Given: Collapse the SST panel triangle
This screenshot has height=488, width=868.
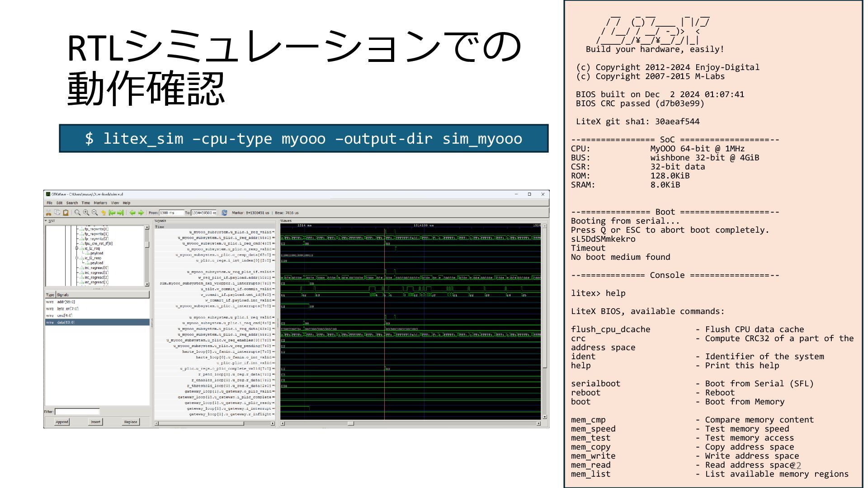Looking at the screenshot, I should 46,221.
